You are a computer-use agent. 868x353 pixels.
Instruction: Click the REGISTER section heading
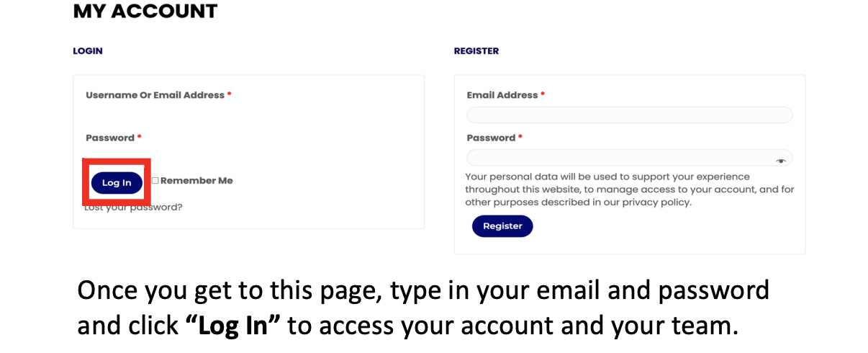coord(476,51)
